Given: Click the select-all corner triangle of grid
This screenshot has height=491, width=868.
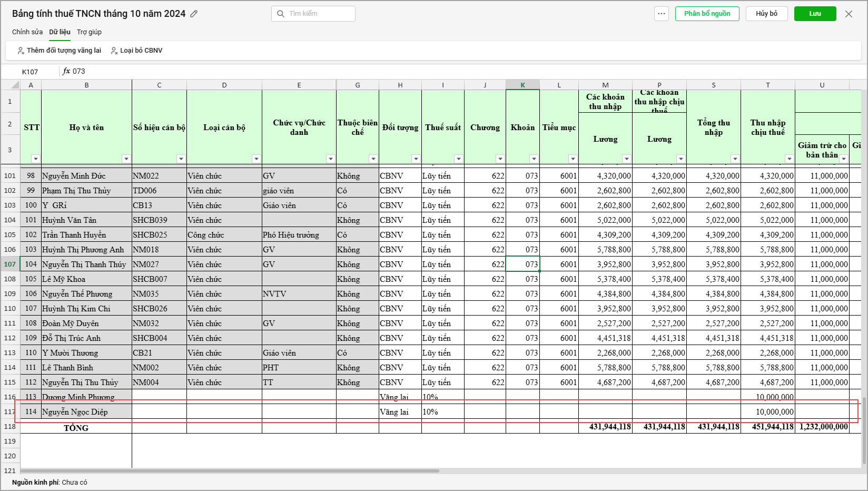Looking at the screenshot, I should point(15,85).
